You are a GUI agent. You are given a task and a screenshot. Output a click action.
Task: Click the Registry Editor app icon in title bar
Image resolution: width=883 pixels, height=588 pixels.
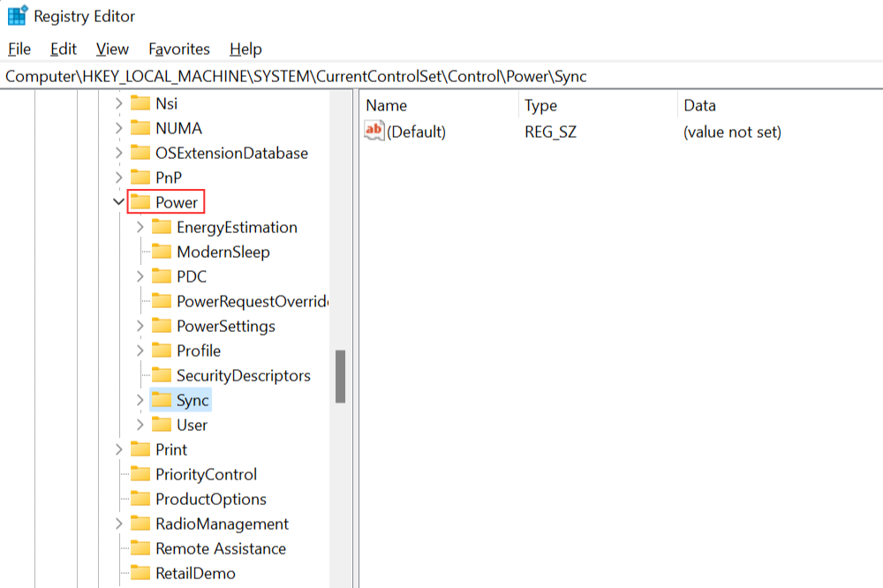[x=17, y=16]
